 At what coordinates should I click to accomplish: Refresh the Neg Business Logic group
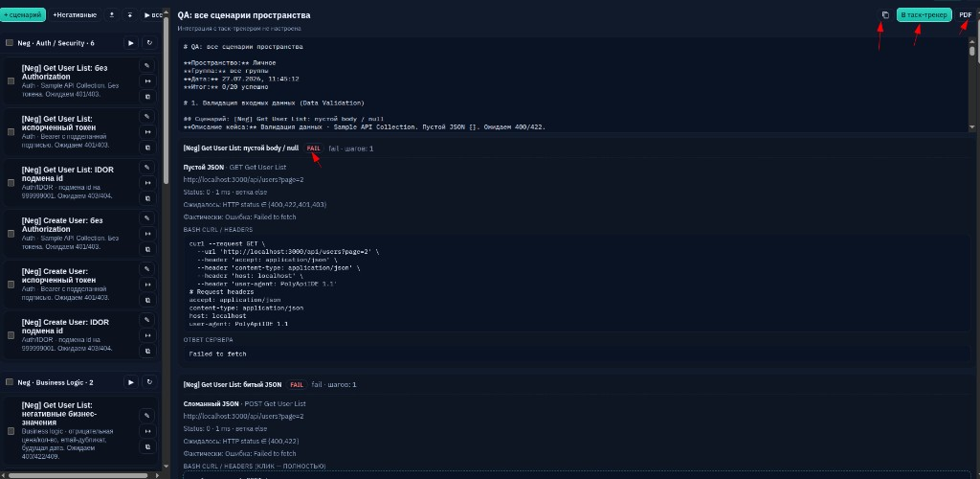149,382
